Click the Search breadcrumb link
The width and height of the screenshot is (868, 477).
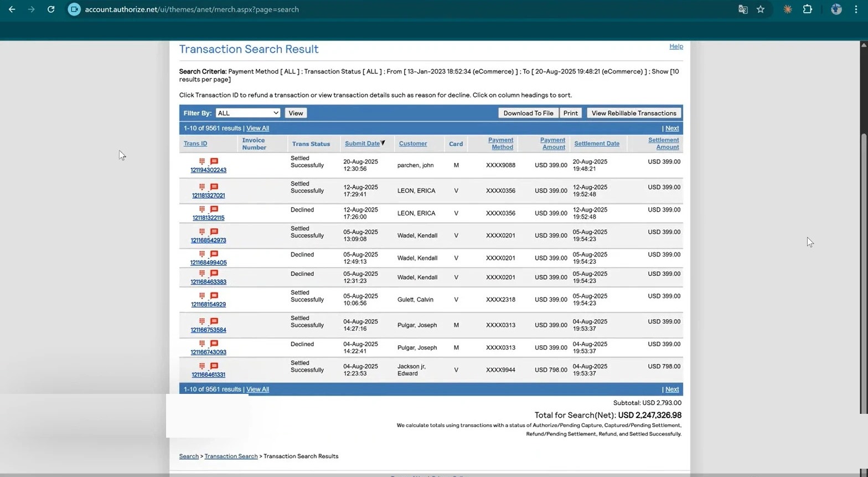coord(189,457)
